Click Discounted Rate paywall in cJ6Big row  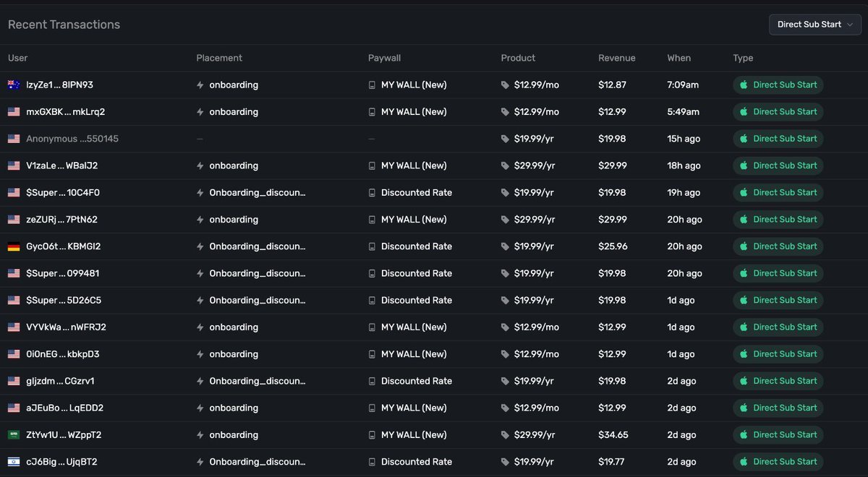417,462
